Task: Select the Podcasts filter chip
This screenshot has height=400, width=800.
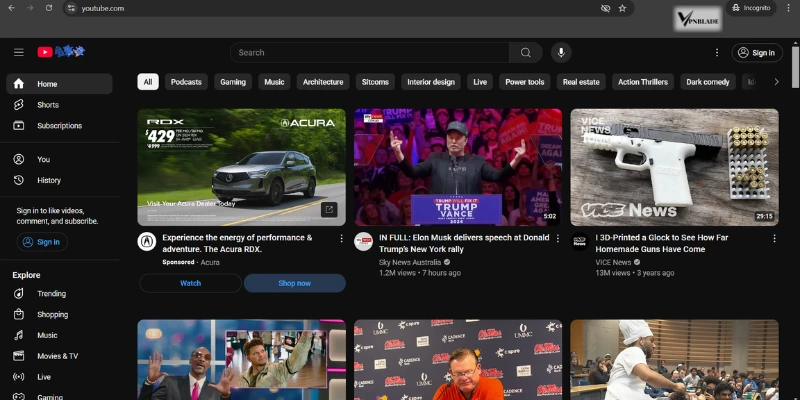Action: [186, 82]
